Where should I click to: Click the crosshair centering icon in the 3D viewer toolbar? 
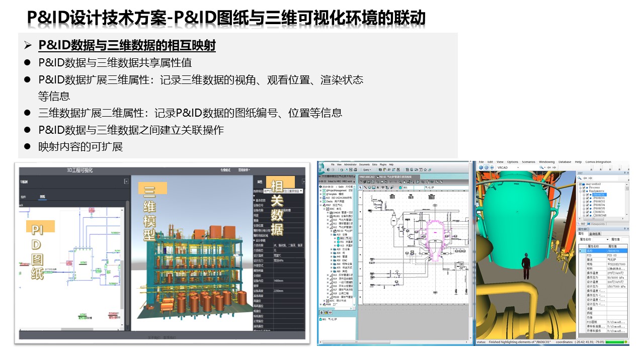492,167
